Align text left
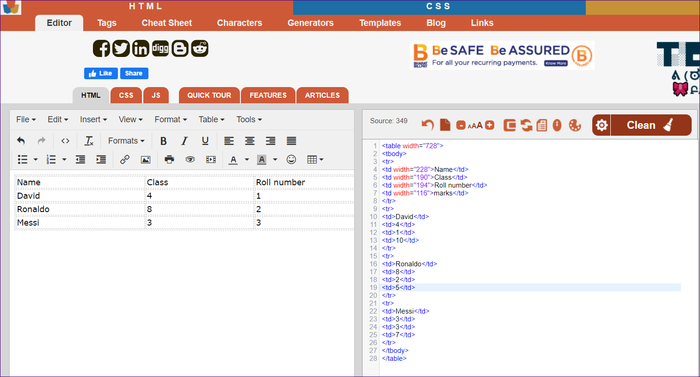 (x=229, y=141)
